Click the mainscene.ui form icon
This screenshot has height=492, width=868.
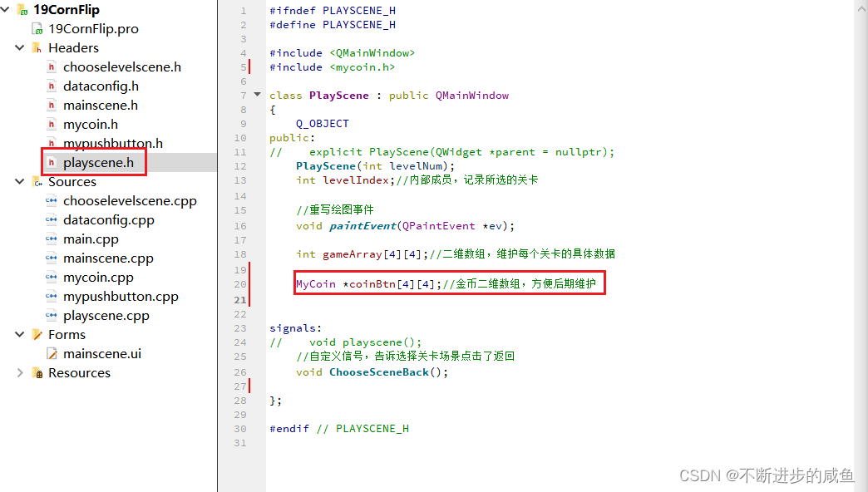coord(52,354)
